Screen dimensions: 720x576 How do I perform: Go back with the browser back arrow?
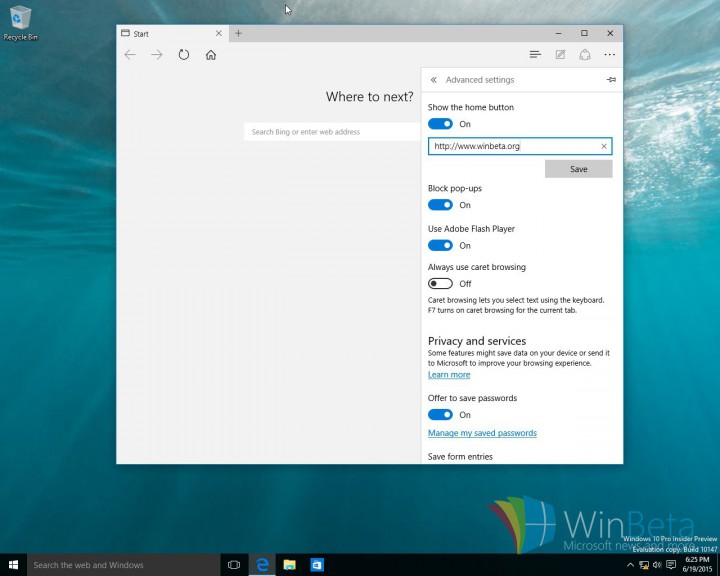coord(130,55)
